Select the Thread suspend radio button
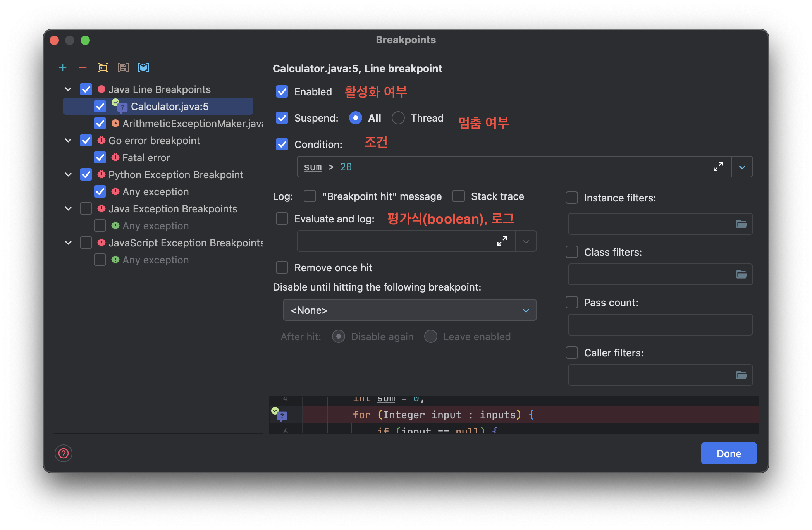The width and height of the screenshot is (812, 530). click(x=398, y=118)
